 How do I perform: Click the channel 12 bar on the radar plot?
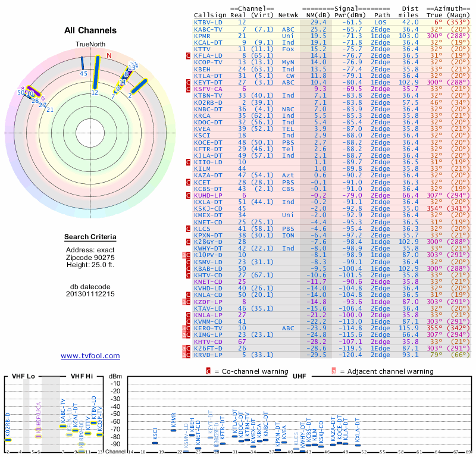[x=96, y=73]
